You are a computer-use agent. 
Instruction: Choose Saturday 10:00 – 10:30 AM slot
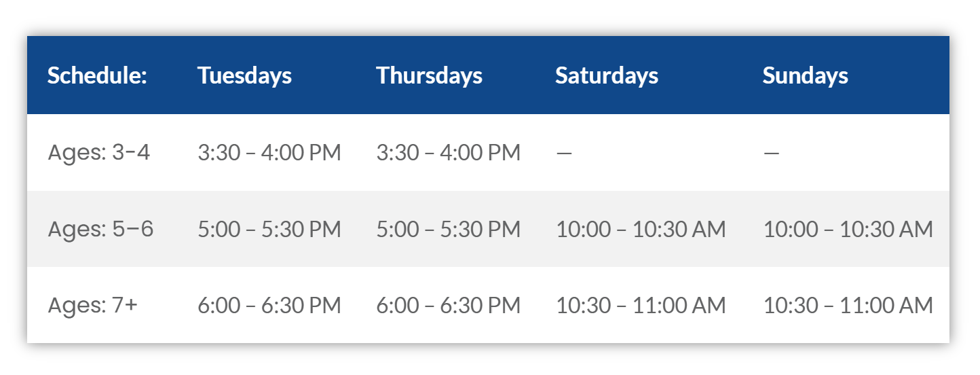[x=641, y=230]
